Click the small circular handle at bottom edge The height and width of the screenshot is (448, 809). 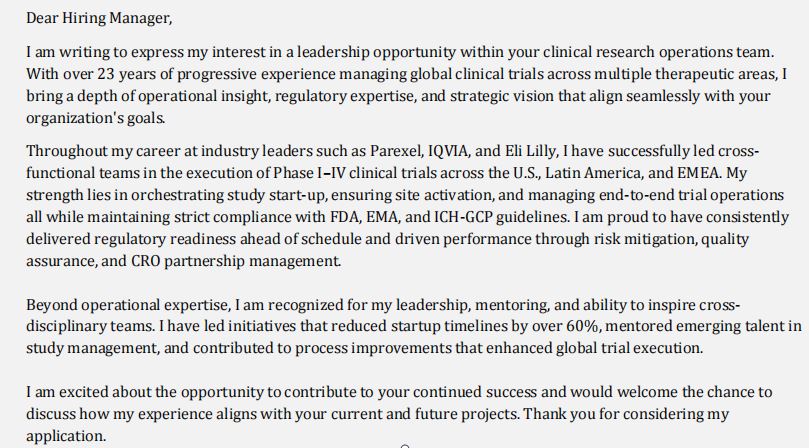(x=405, y=446)
